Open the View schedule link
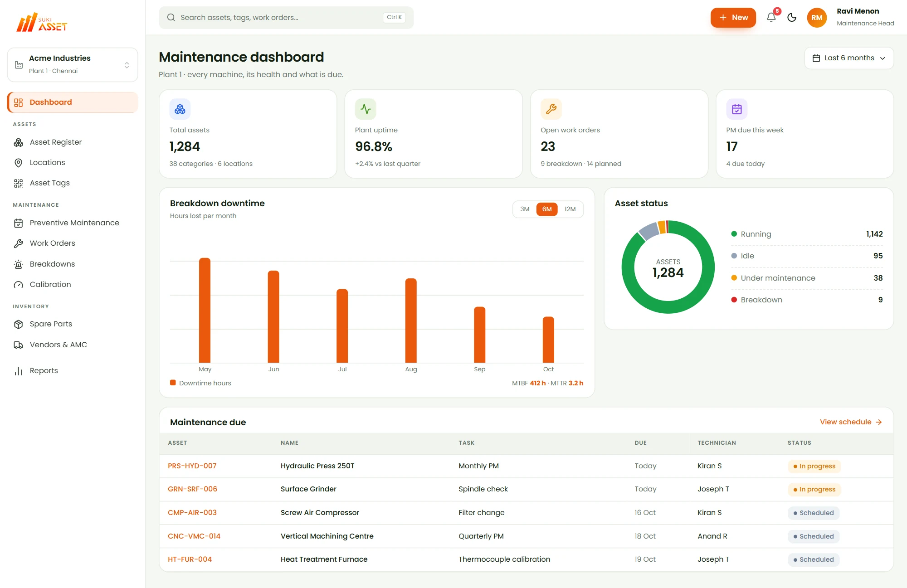Viewport: 907px width, 588px height. [x=851, y=422]
